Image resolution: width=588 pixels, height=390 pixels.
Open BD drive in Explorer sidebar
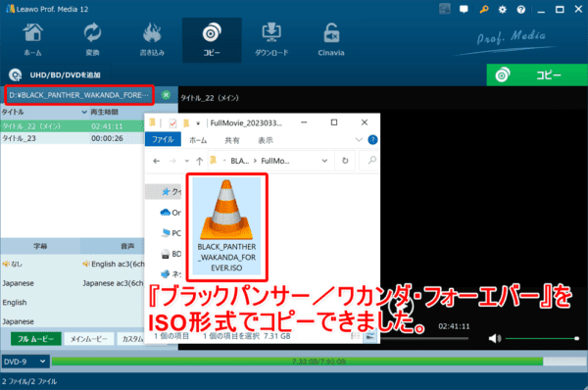171,254
